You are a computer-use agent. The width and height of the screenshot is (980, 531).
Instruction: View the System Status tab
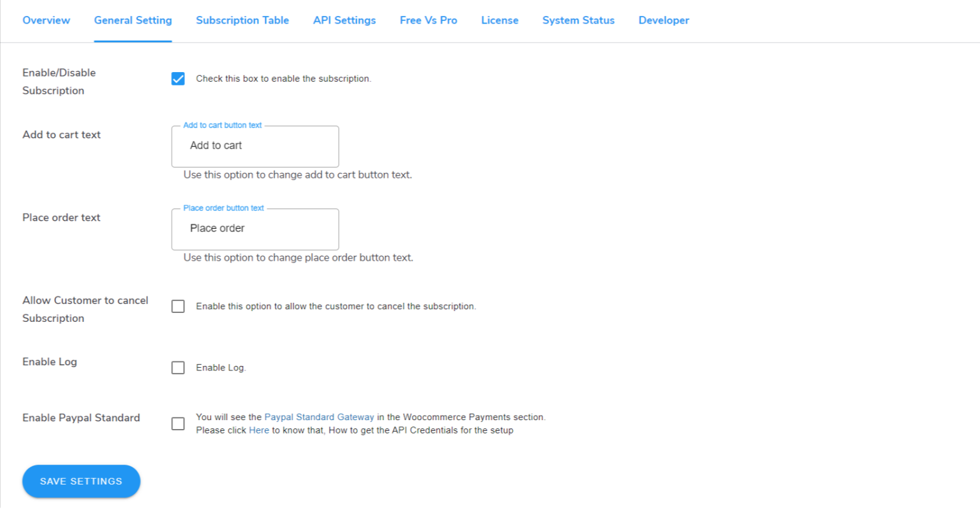[579, 20]
